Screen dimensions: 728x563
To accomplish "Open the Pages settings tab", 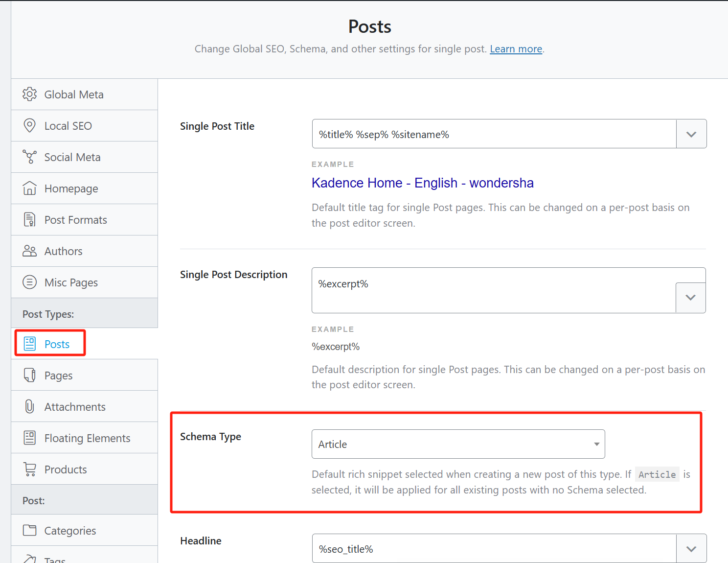I will (x=58, y=375).
